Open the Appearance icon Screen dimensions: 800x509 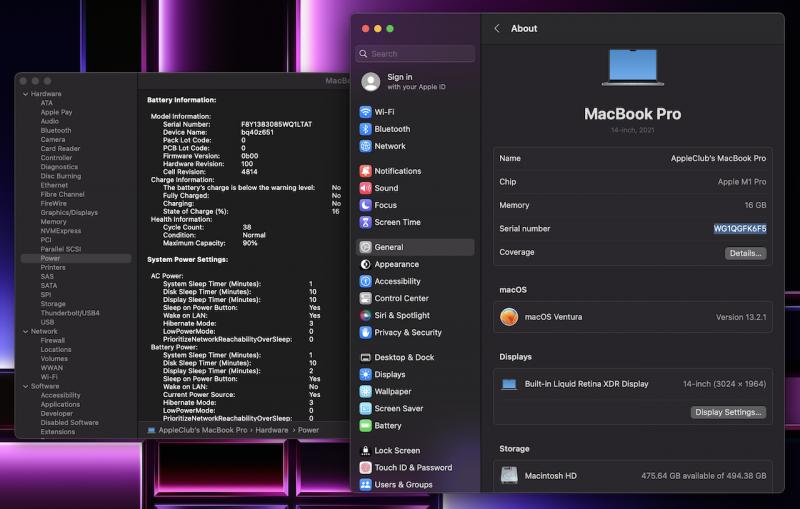click(x=365, y=264)
